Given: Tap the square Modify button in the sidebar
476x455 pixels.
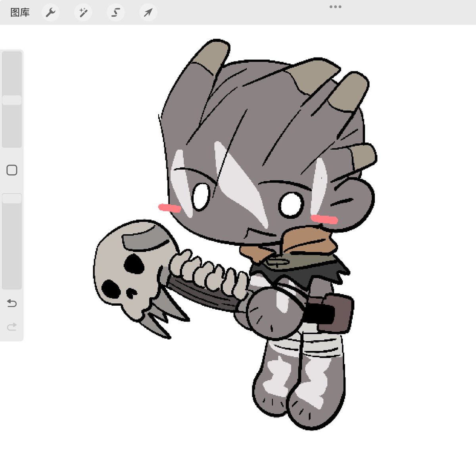Looking at the screenshot, I should tap(12, 170).
